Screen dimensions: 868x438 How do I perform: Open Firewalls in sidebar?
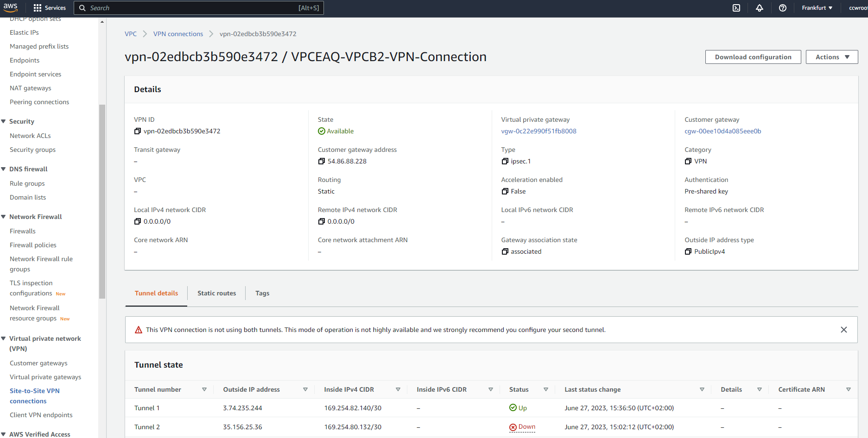click(x=23, y=231)
